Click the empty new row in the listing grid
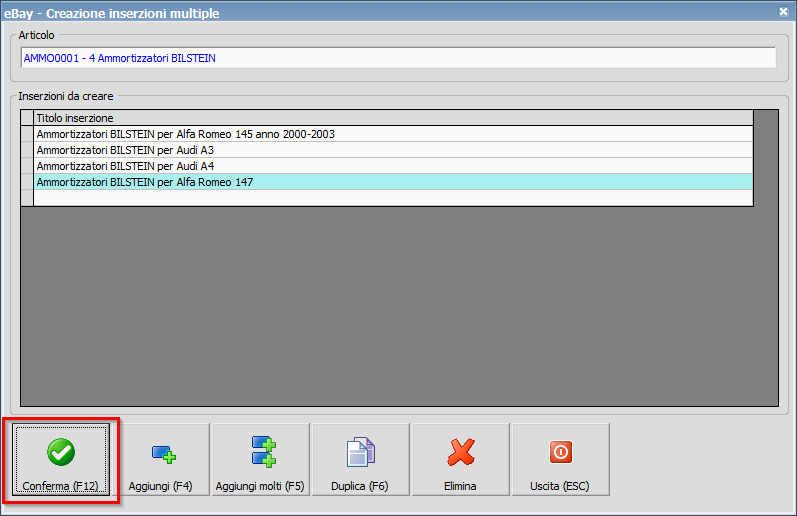Viewport: 797px width, 516px height. [393, 198]
